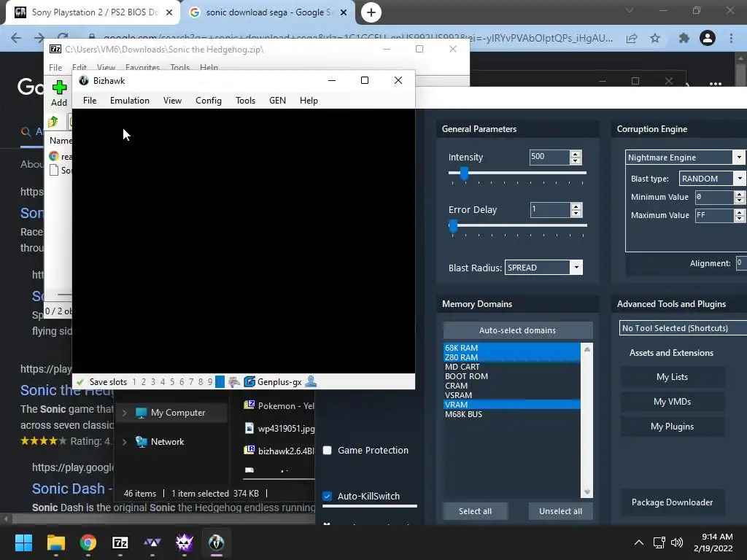Select the Pokemon - Yellow file in explorer
Screen dimensions: 747x560
click(279, 405)
